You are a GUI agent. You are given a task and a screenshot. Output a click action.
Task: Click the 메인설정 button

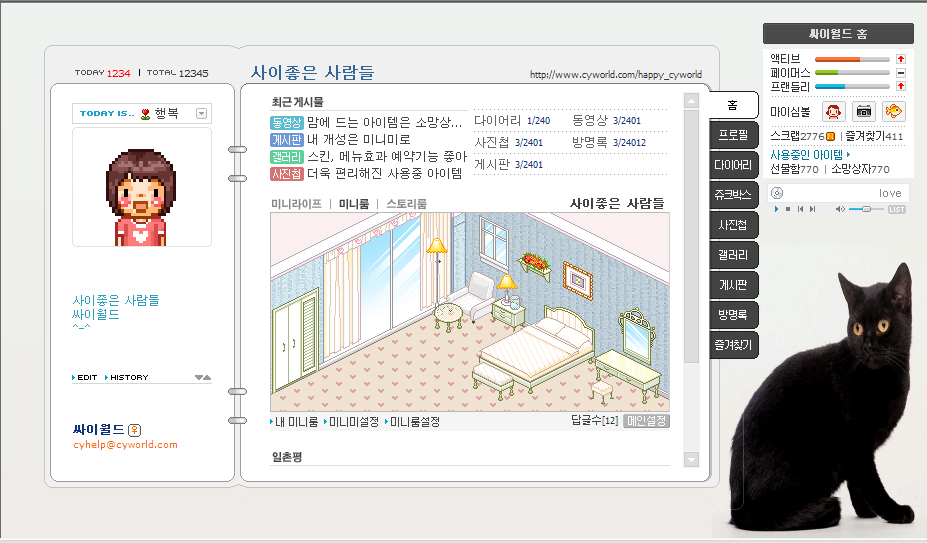click(646, 421)
